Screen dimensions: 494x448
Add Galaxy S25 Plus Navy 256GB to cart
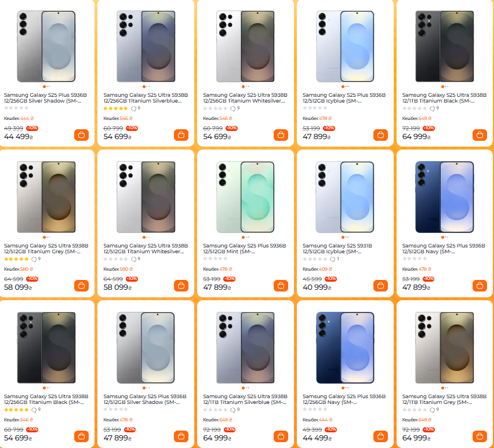tap(380, 436)
